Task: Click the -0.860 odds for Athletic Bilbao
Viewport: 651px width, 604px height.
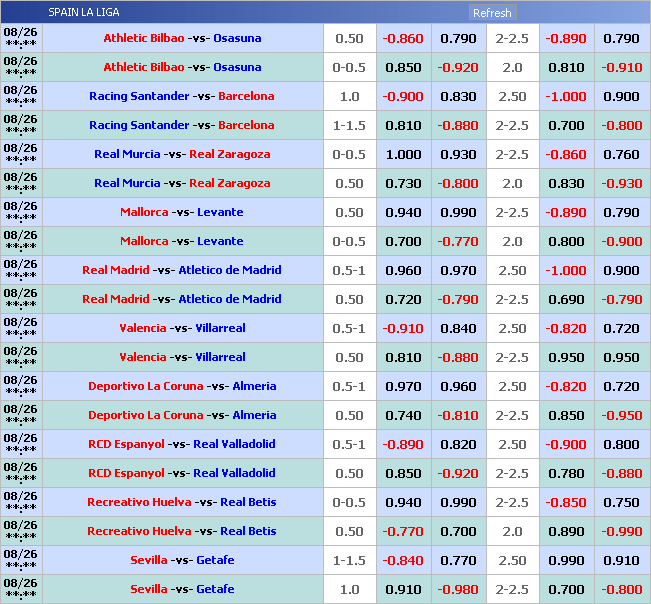Action: click(x=403, y=38)
